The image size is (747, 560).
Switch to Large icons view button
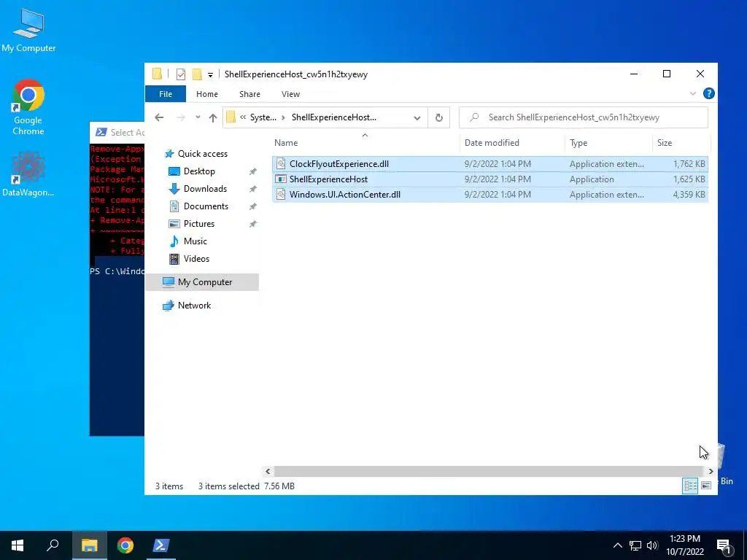click(706, 486)
